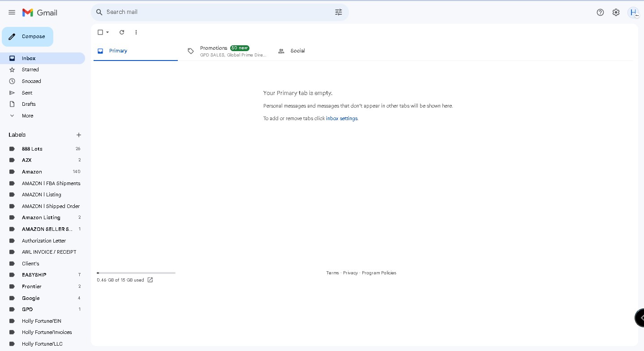Open the Support help icon
Viewport: 644px width, 351px height.
click(600, 13)
